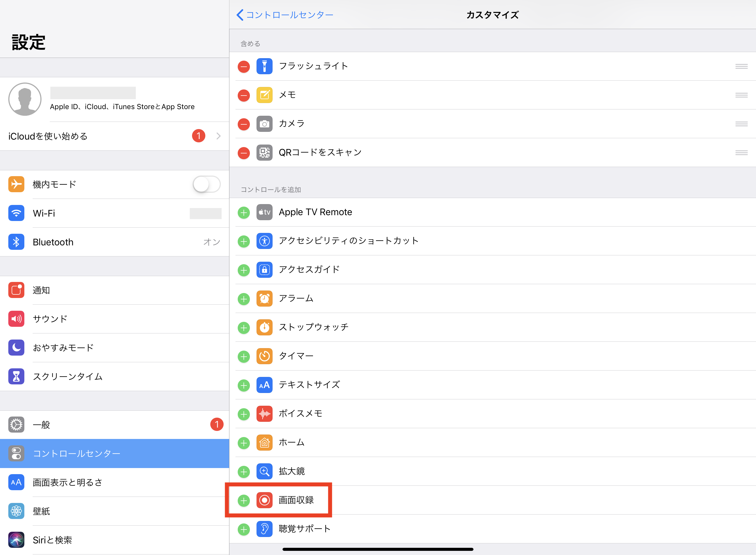Grab reorder handle for カメラ

point(741,124)
